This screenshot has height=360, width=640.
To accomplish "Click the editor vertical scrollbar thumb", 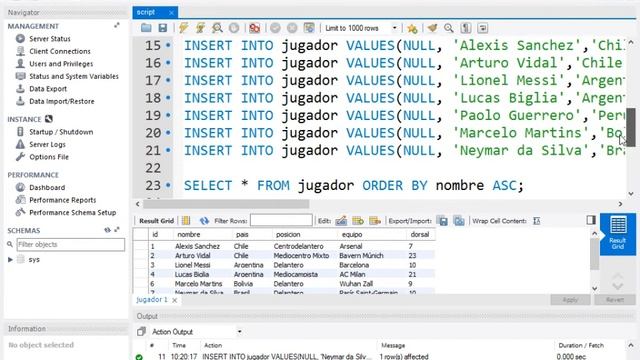I will tap(631, 127).
